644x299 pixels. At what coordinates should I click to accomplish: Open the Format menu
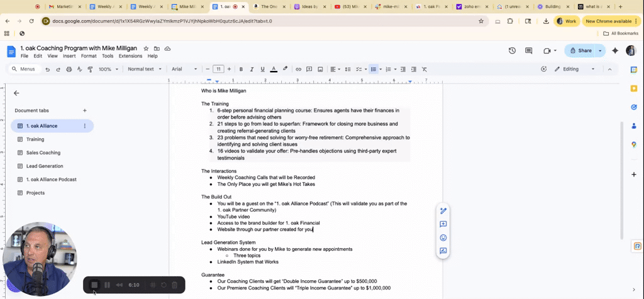(x=89, y=56)
